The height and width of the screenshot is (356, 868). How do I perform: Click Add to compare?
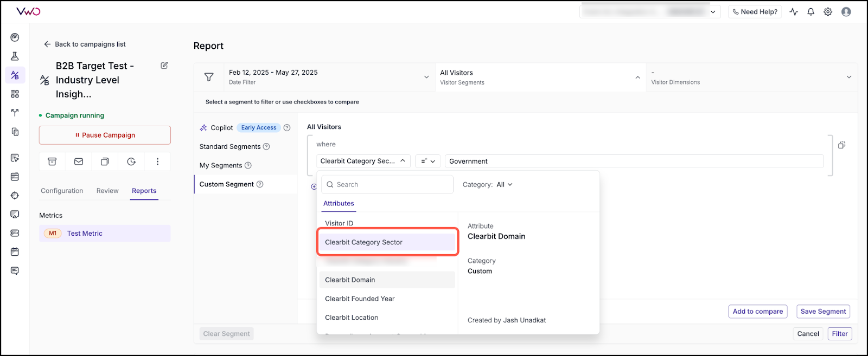click(x=758, y=312)
